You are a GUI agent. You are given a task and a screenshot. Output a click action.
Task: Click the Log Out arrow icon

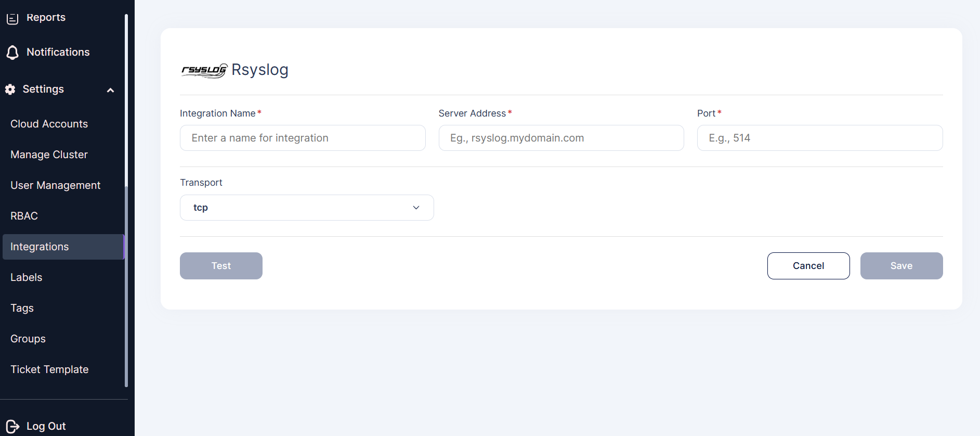pos(12,427)
